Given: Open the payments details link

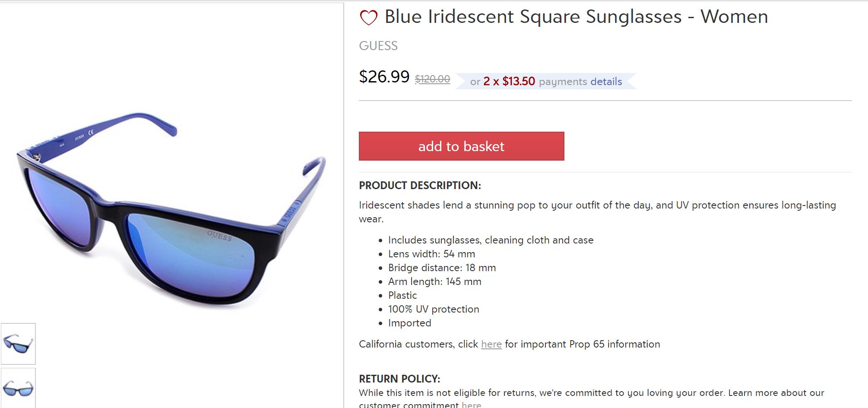Looking at the screenshot, I should [x=606, y=82].
